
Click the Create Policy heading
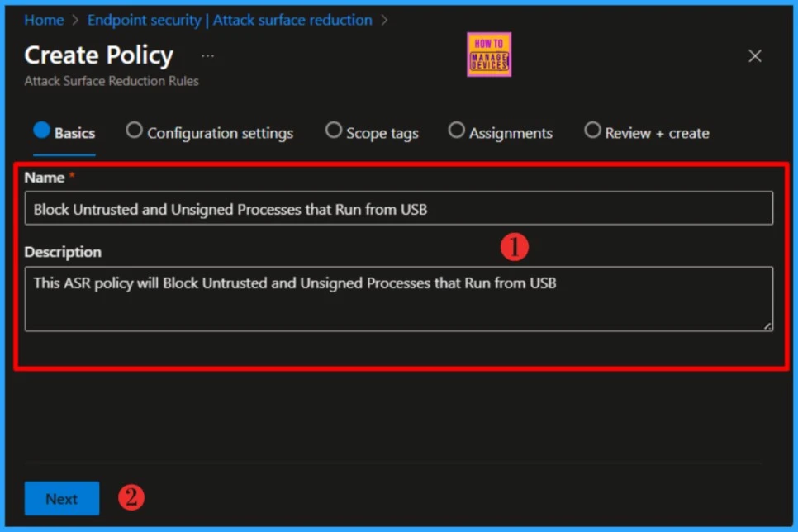click(99, 55)
